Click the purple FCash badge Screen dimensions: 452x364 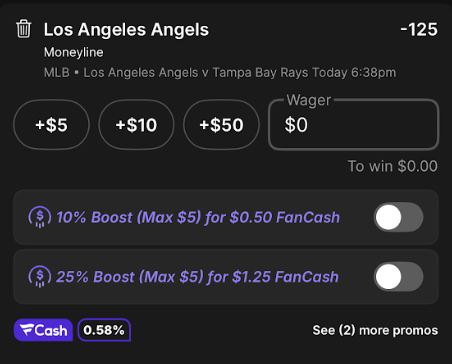point(43,330)
